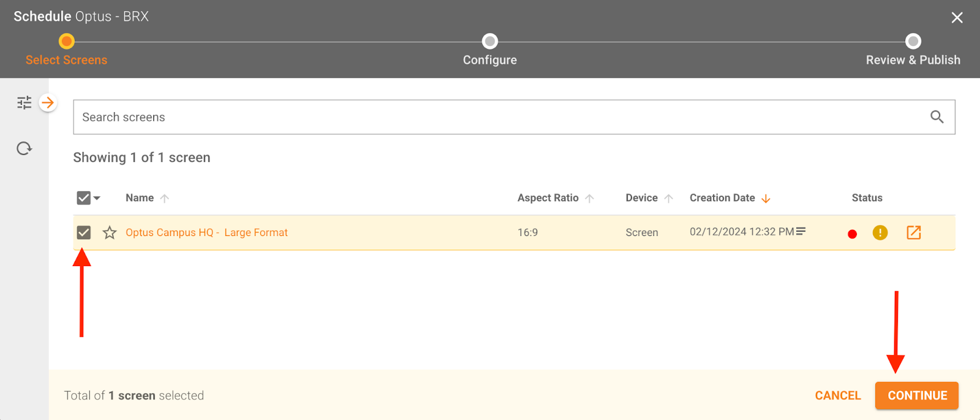Open the filter settings sliders icon

[24, 103]
